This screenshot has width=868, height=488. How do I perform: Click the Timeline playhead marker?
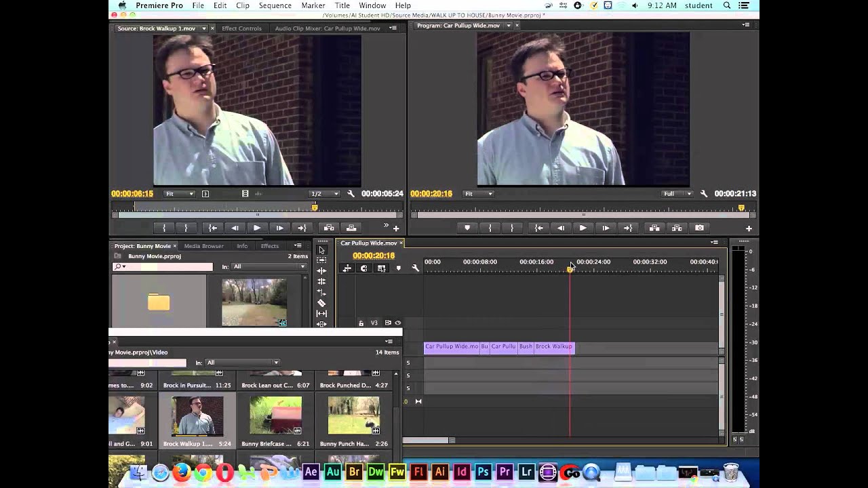(x=570, y=270)
